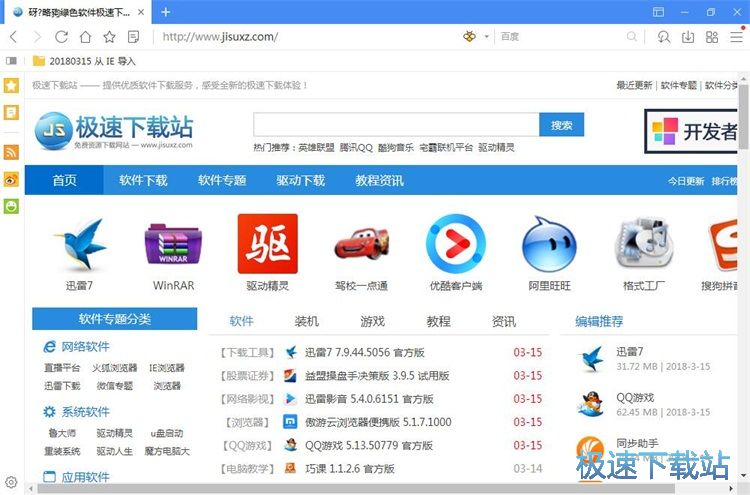Open the browser home page icon
This screenshot has width=750, height=495.
pyautogui.click(x=85, y=37)
